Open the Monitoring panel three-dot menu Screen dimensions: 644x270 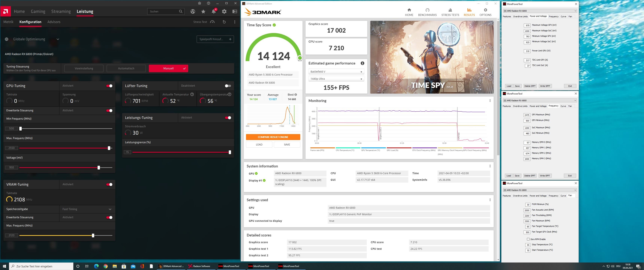(490, 101)
